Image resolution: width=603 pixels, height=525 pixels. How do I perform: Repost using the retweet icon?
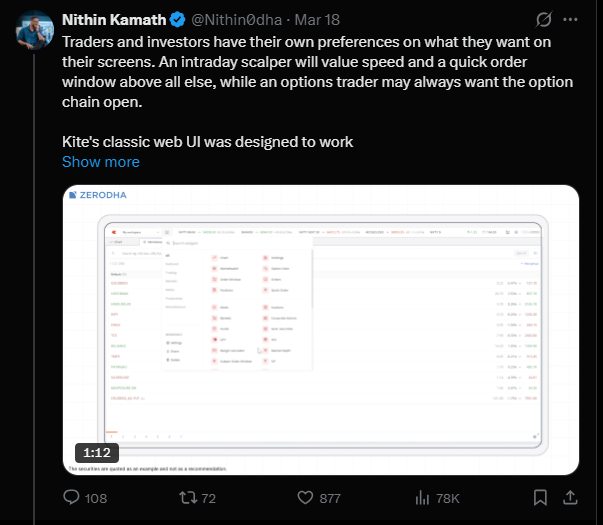tap(187, 497)
